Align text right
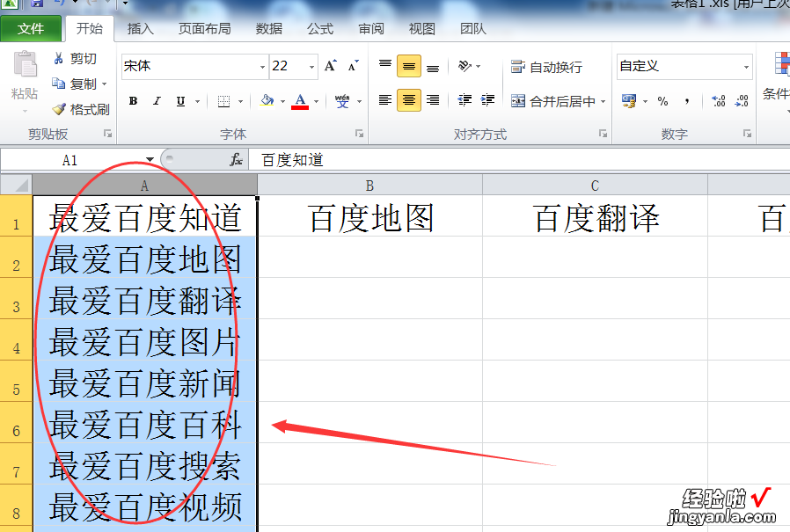Image resolution: width=790 pixels, height=532 pixels. pyautogui.click(x=433, y=99)
